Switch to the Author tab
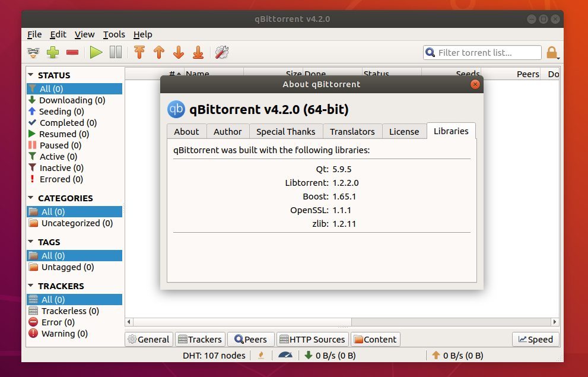Image resolution: width=588 pixels, height=377 pixels. click(228, 132)
